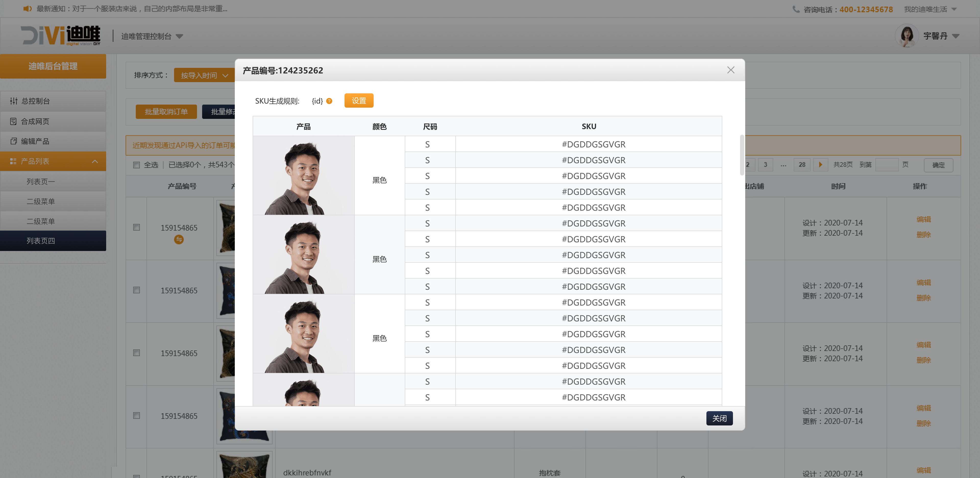This screenshot has height=478, width=980.
Task: Go to next page arrow in pagination
Action: tap(820, 165)
